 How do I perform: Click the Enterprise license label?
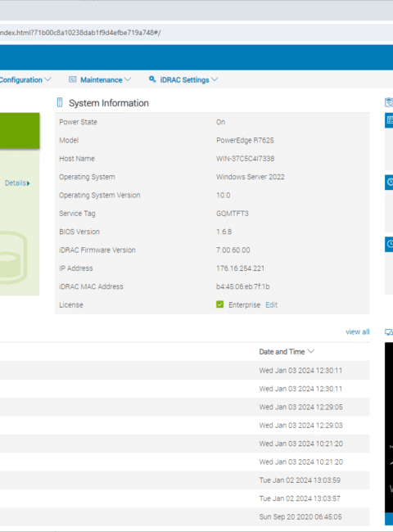[244, 304]
